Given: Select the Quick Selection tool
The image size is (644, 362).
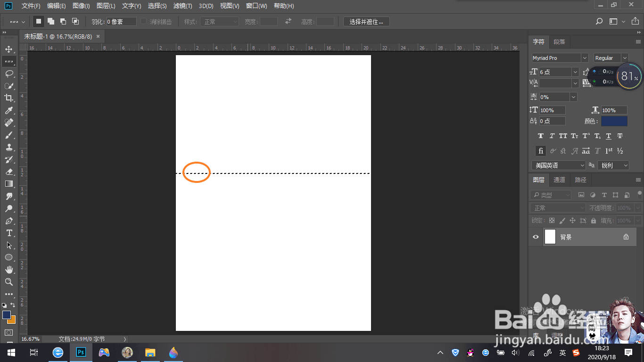Looking at the screenshot, I should pyautogui.click(x=8, y=86).
